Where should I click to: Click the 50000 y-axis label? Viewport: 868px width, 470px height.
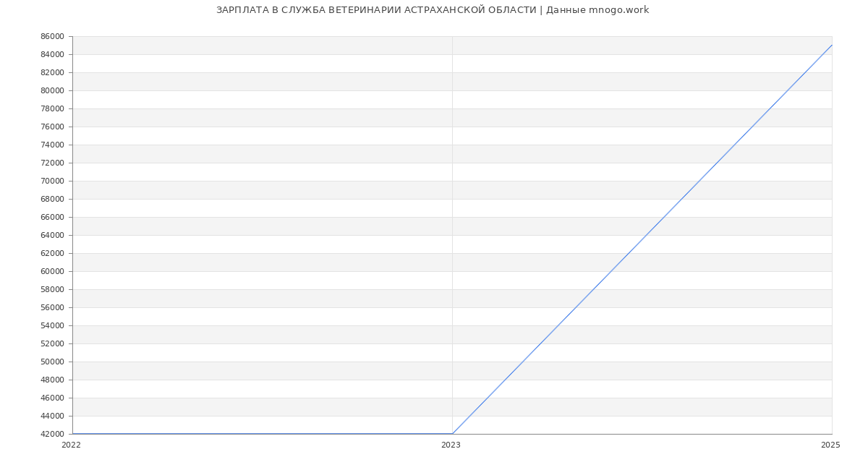[53, 362]
